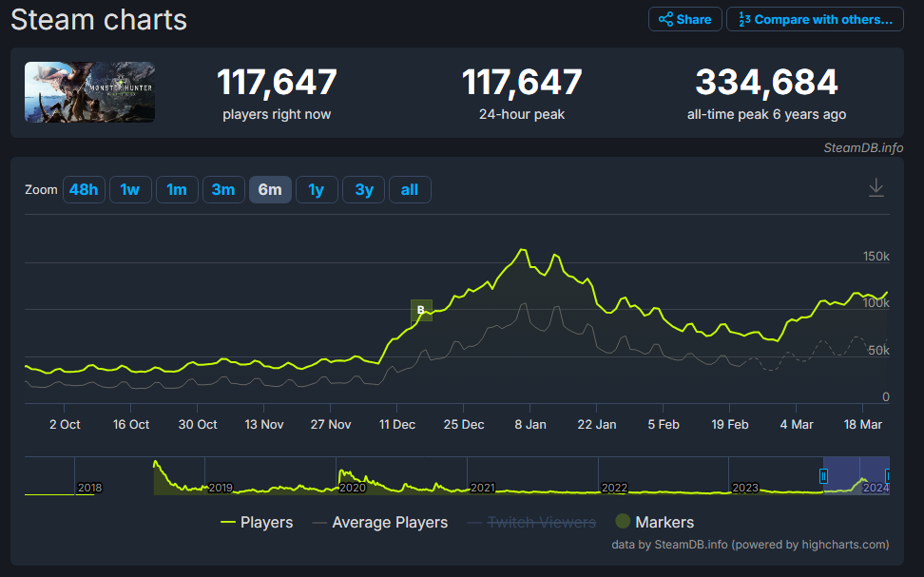Toggle Markers visibility in legend
The image size is (924, 577).
(x=654, y=522)
